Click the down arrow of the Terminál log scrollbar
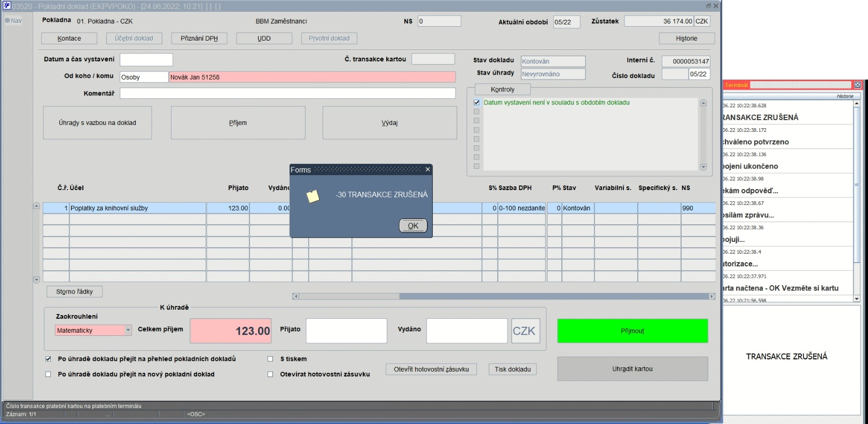 [x=857, y=299]
